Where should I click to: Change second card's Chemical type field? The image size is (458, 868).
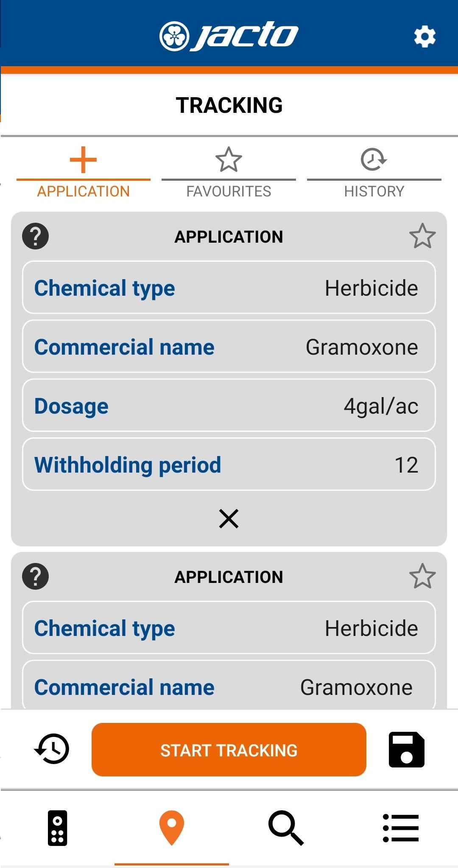click(229, 628)
